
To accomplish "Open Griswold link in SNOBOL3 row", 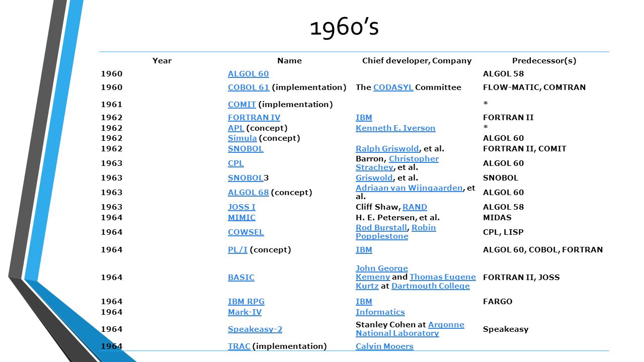I will click(x=374, y=178).
